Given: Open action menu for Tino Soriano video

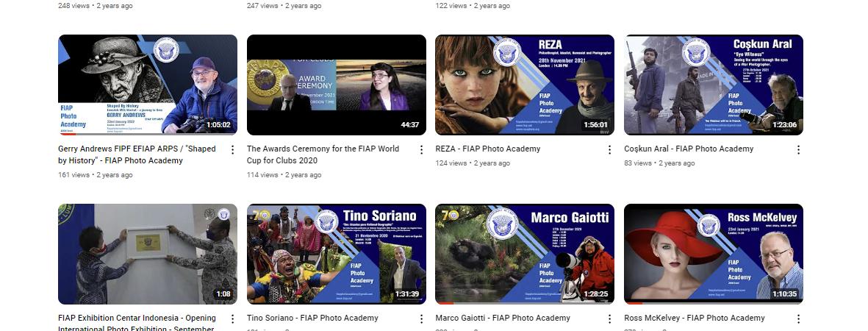Looking at the screenshot, I should 421,318.
